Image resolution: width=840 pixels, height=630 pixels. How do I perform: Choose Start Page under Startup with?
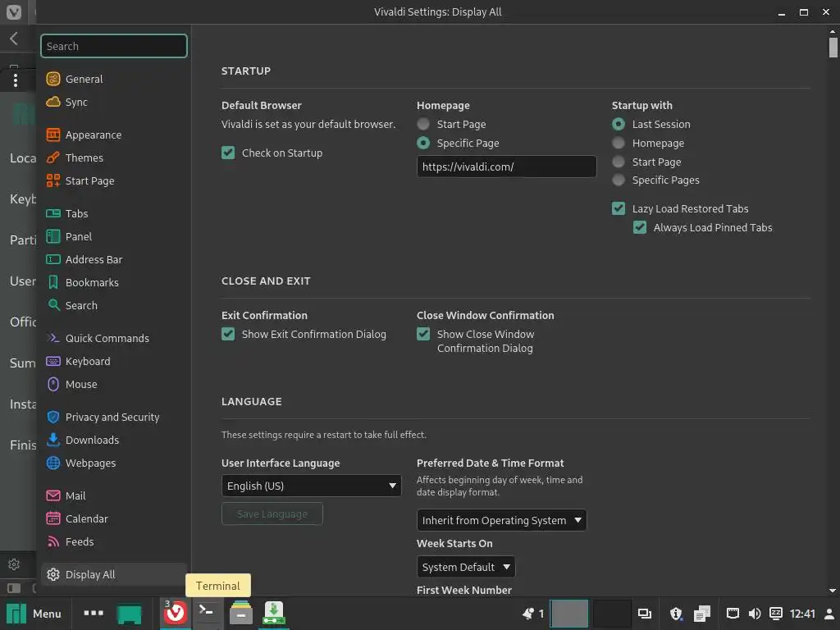tap(619, 162)
